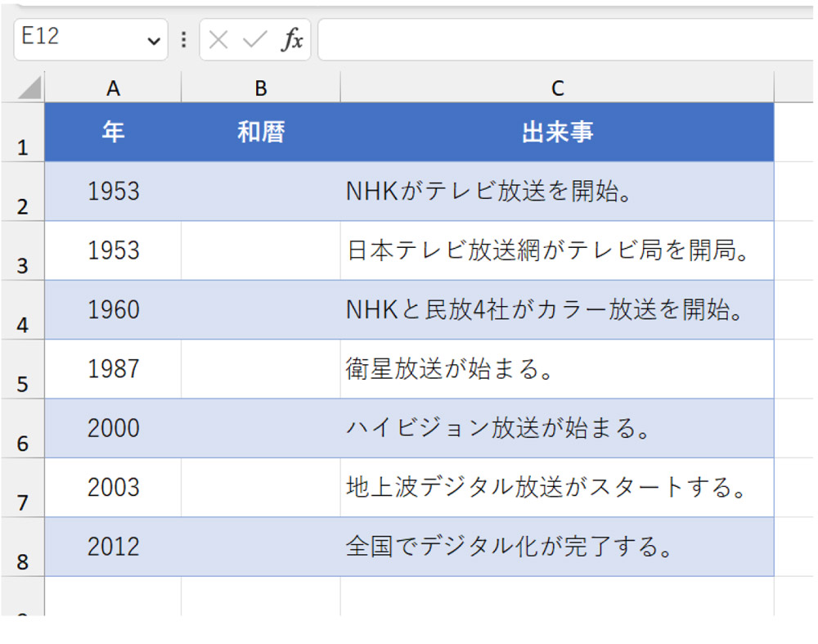Open the Name Box dropdown arrow
The height and width of the screenshot is (644, 818).
point(154,41)
